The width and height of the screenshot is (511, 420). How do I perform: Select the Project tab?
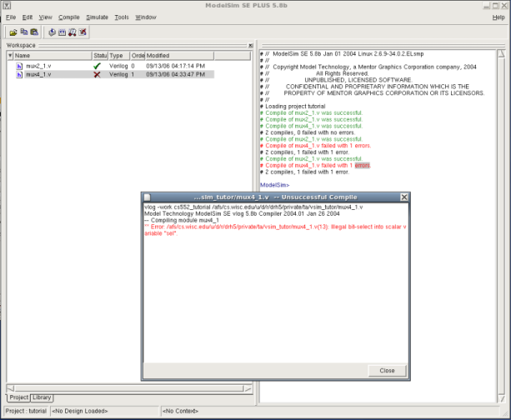18,397
